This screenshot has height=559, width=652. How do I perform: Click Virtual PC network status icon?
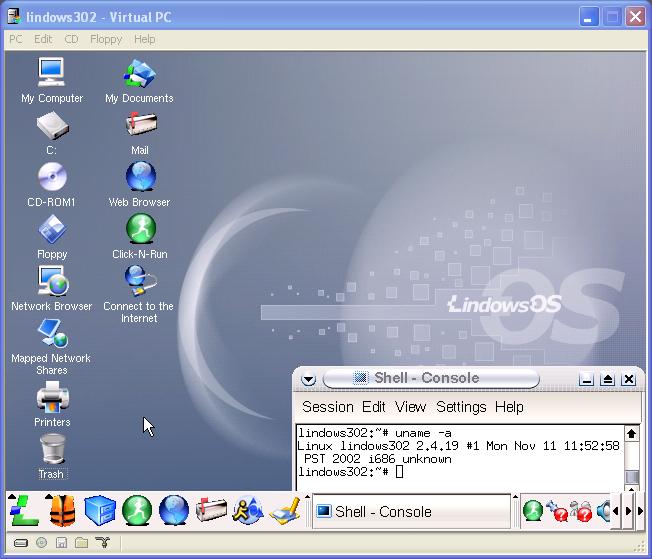[x=102, y=542]
